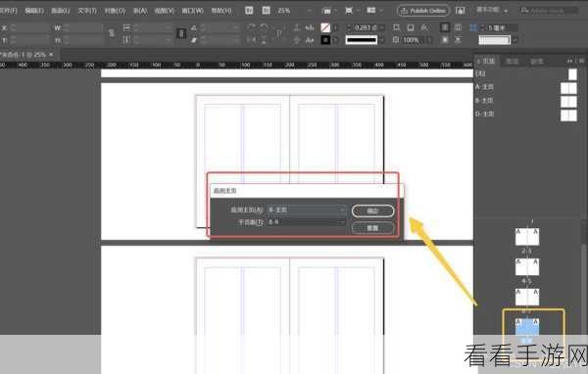Select wrap around object shape icon

click(x=445, y=40)
